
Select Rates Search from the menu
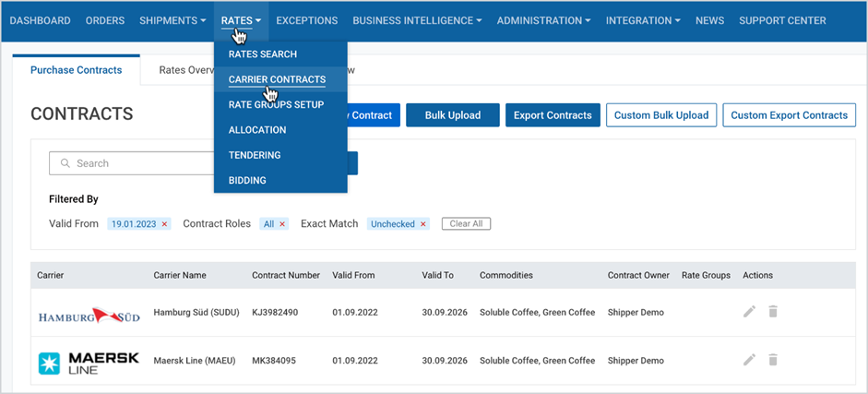click(x=280, y=54)
